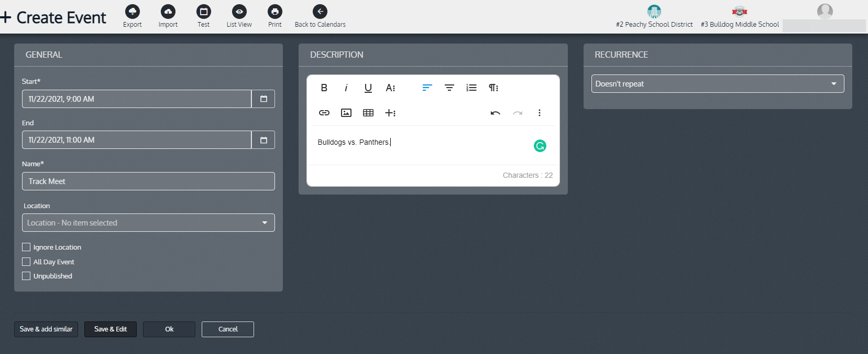Redo description edit
Image resolution: width=868 pixels, height=354 pixels.
pyautogui.click(x=518, y=113)
